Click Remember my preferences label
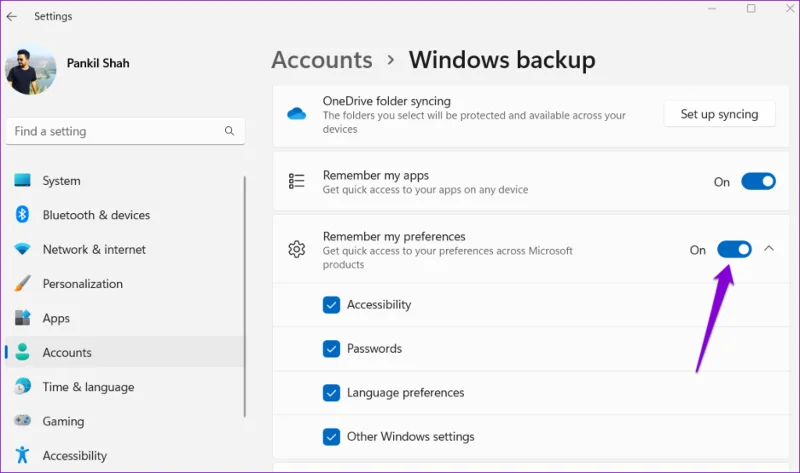The width and height of the screenshot is (800, 473). [x=394, y=236]
